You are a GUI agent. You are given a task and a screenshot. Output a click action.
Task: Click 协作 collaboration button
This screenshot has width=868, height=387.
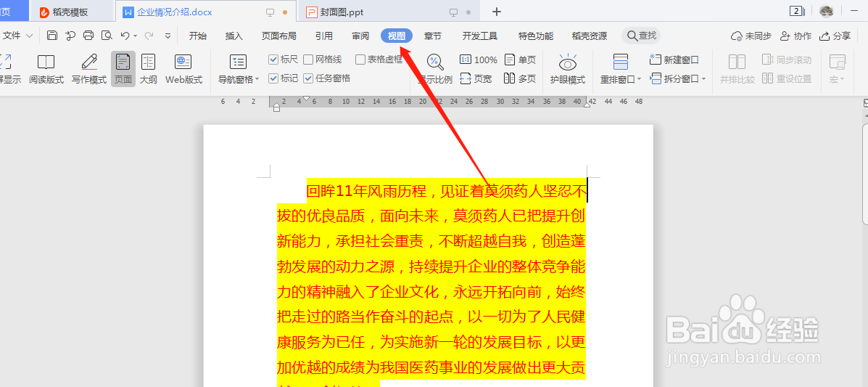pos(795,36)
